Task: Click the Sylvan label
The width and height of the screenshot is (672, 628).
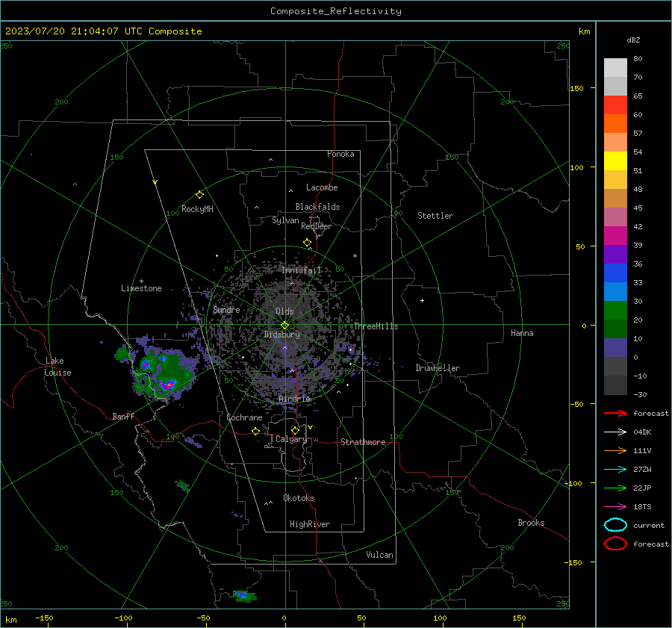Action: pyautogui.click(x=285, y=220)
